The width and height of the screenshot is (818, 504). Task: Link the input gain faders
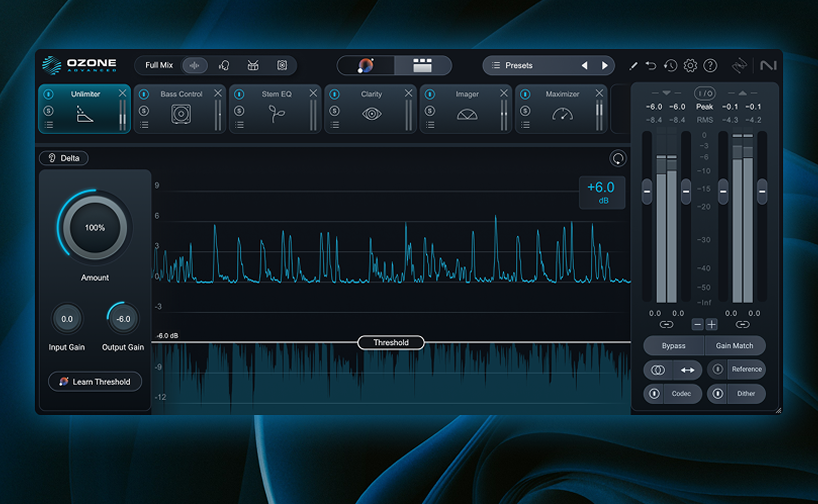(666, 325)
